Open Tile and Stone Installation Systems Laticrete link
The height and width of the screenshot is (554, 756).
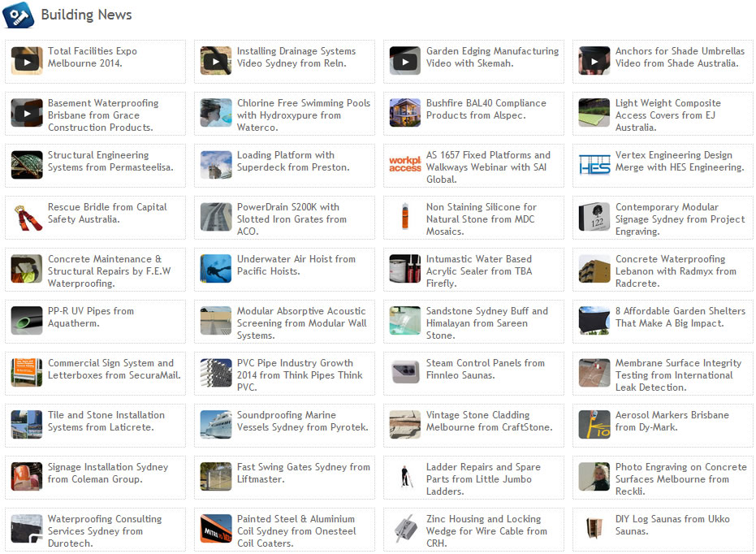[106, 422]
